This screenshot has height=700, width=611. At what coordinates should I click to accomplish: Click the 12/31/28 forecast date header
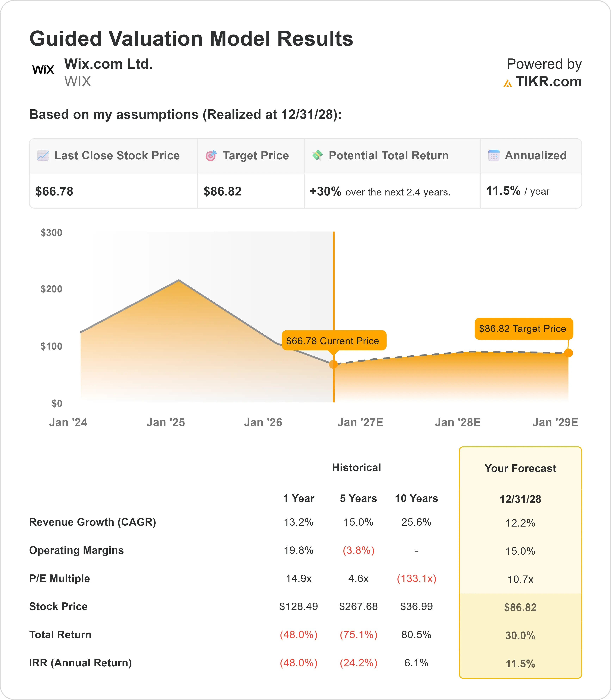tap(520, 499)
